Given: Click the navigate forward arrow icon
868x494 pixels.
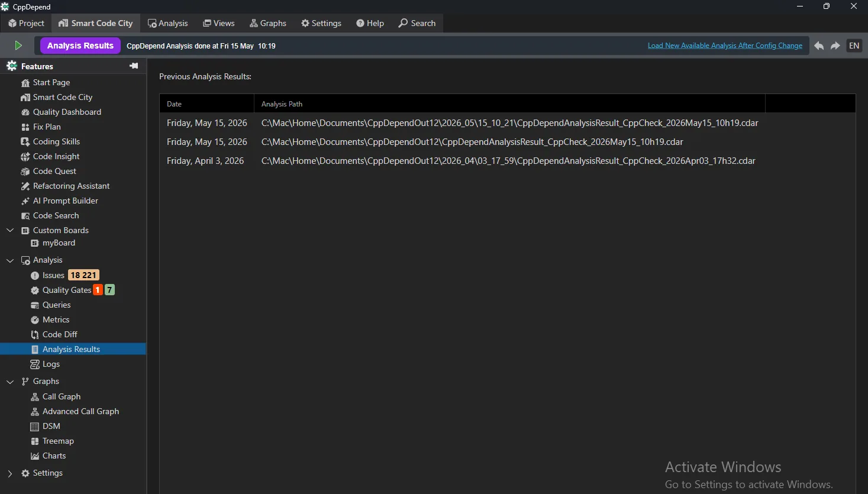Looking at the screenshot, I should (x=835, y=46).
